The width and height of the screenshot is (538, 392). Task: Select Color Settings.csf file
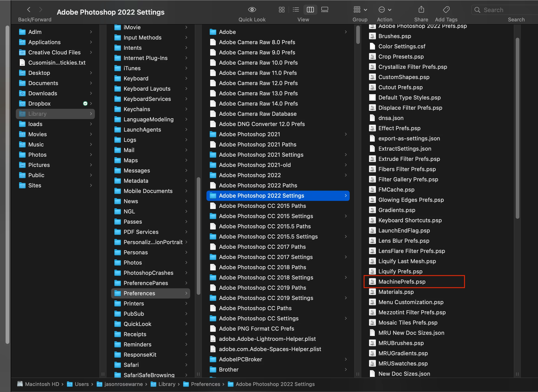pos(402,46)
